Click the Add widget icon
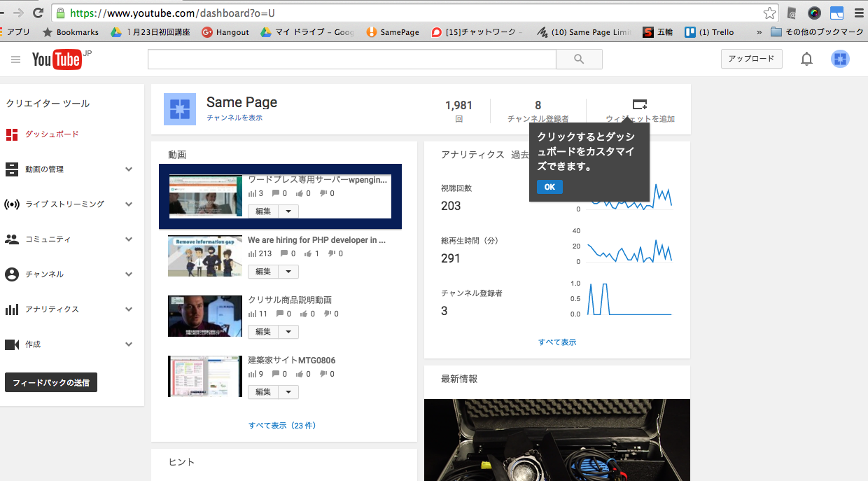The image size is (868, 481). pyautogui.click(x=640, y=104)
